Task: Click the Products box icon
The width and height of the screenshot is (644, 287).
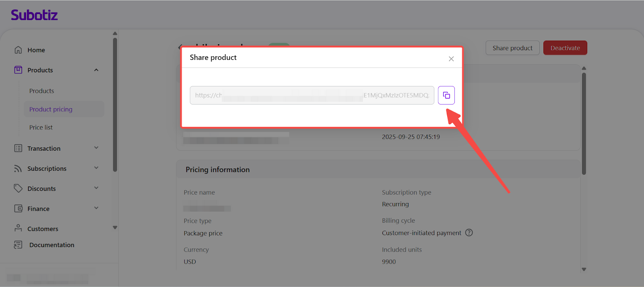Action: [18, 70]
